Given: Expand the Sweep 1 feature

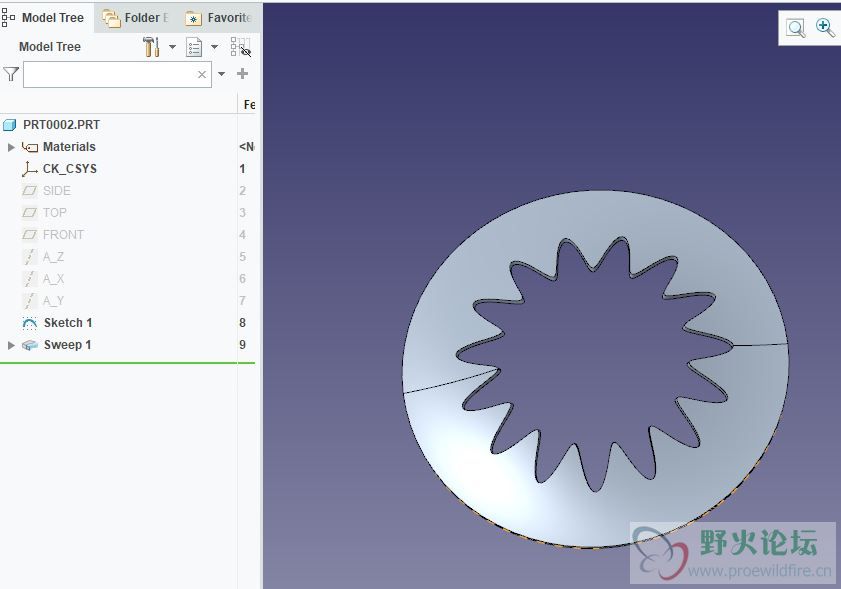Looking at the screenshot, I should click(x=11, y=345).
